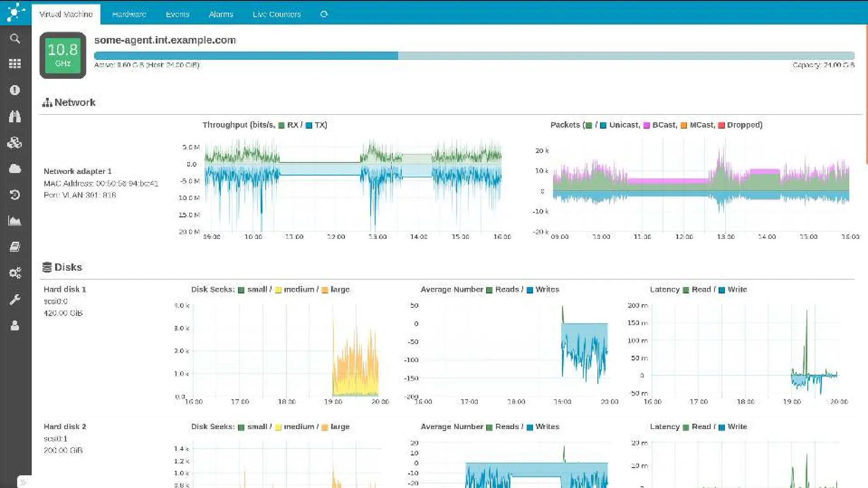Open the user account icon
The image size is (868, 488).
click(x=15, y=325)
